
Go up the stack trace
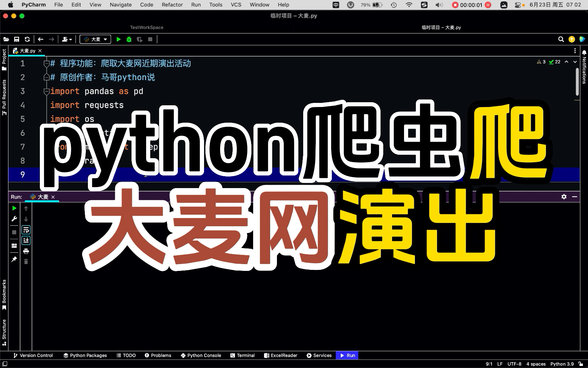tap(26, 208)
